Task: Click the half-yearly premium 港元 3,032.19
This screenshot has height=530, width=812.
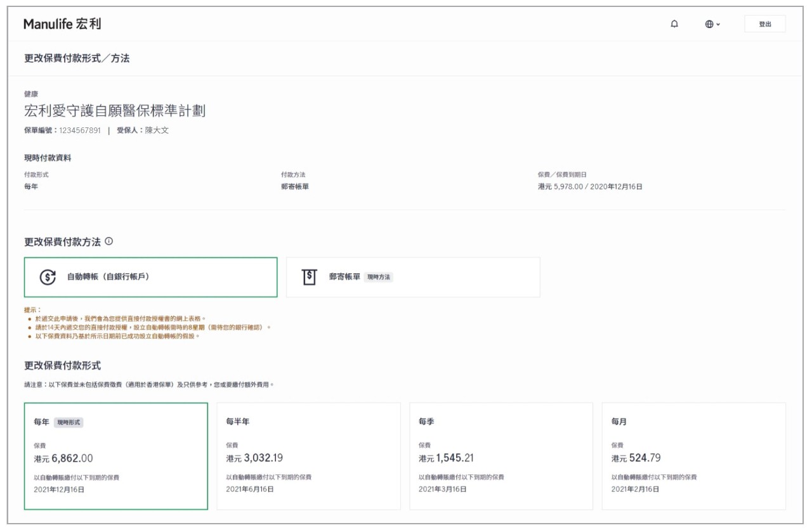Action: (x=254, y=458)
